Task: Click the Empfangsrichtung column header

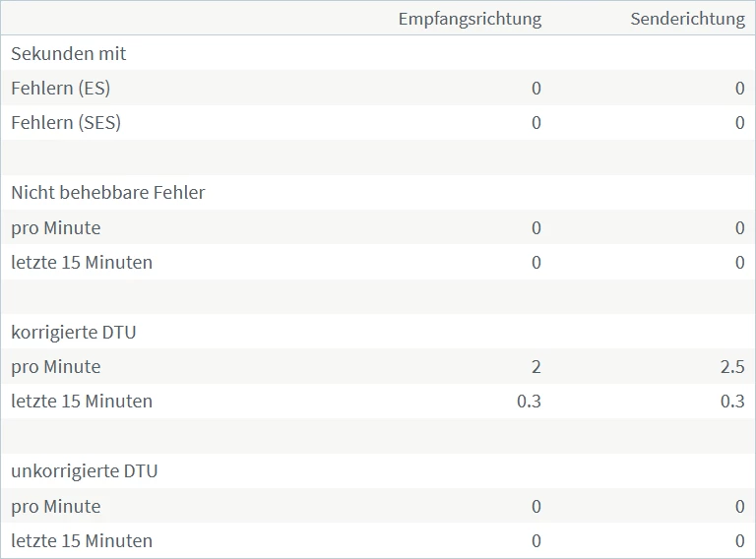Action: tap(470, 20)
